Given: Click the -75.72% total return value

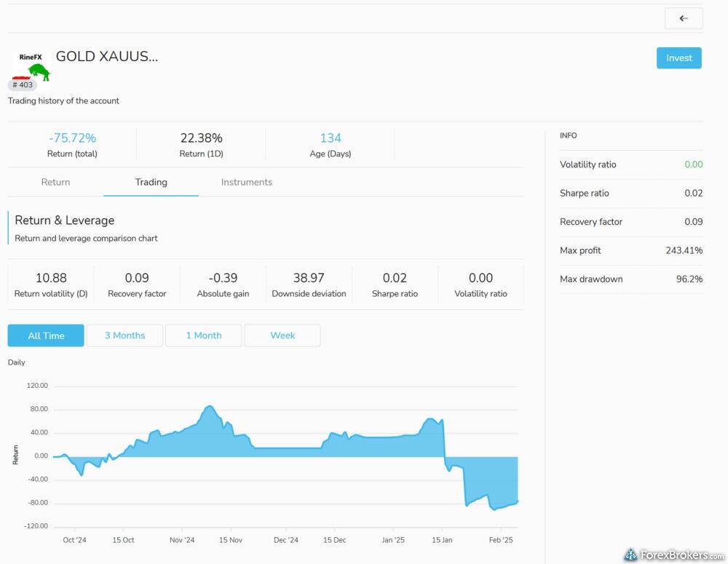Looking at the screenshot, I should coord(72,138).
